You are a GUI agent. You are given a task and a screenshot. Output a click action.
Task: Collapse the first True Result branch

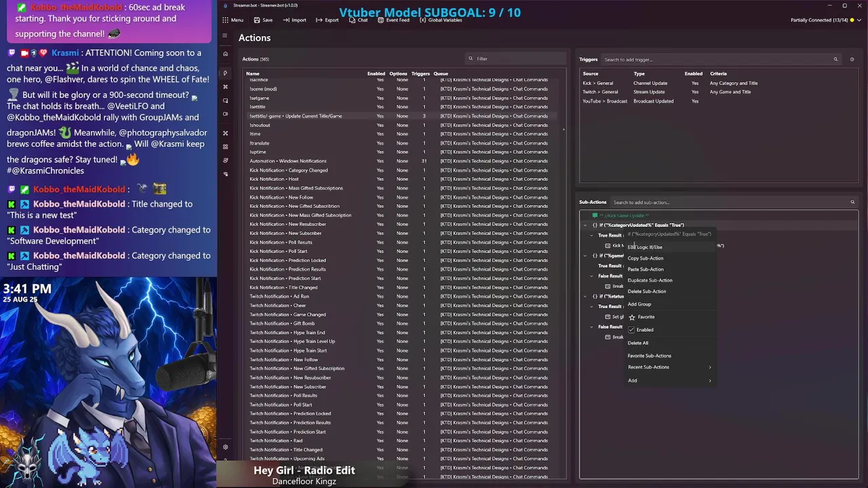[x=591, y=235]
